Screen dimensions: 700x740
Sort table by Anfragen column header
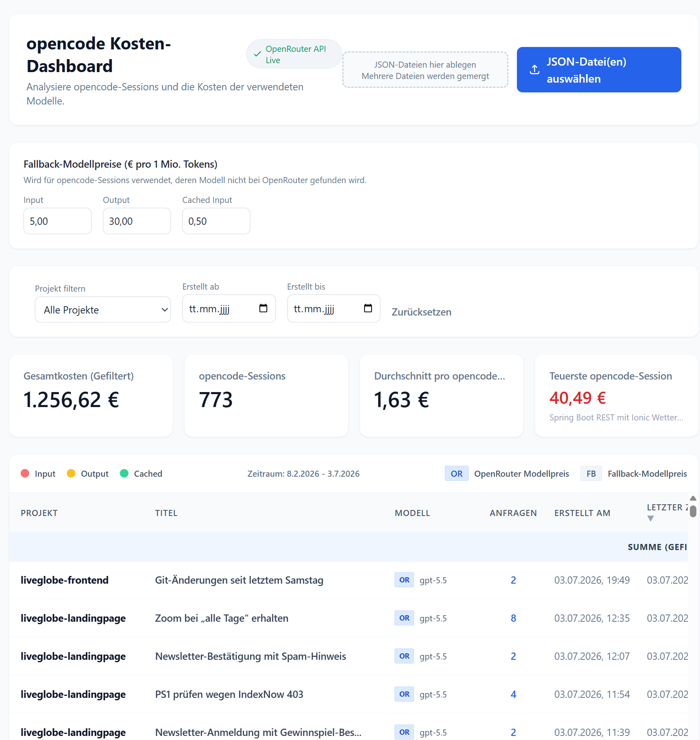513,513
